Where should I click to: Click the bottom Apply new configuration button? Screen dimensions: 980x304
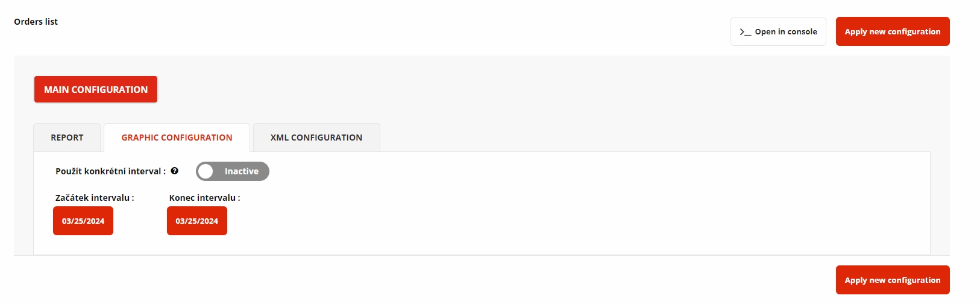[x=892, y=280]
